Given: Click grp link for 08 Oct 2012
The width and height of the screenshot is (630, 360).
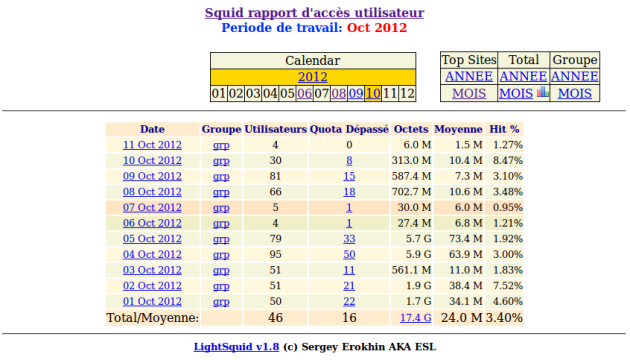Looking at the screenshot, I should tap(221, 192).
